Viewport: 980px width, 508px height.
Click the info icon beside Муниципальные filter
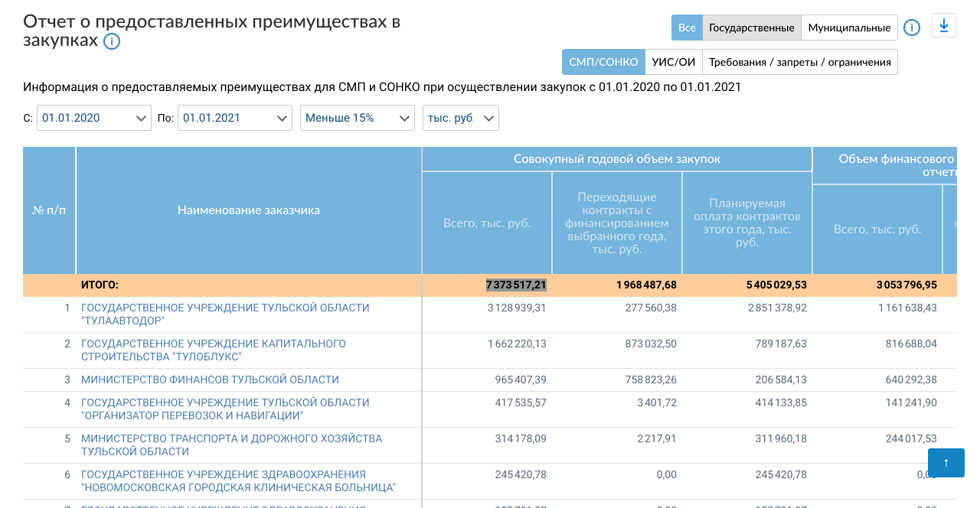click(911, 28)
